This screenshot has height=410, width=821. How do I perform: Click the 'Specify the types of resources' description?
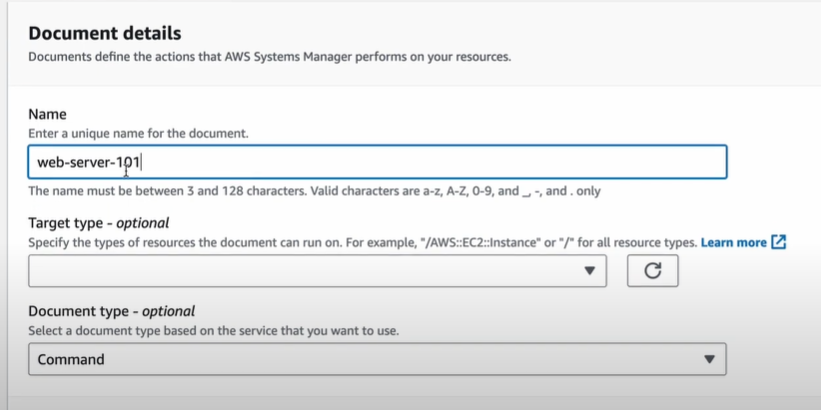362,242
